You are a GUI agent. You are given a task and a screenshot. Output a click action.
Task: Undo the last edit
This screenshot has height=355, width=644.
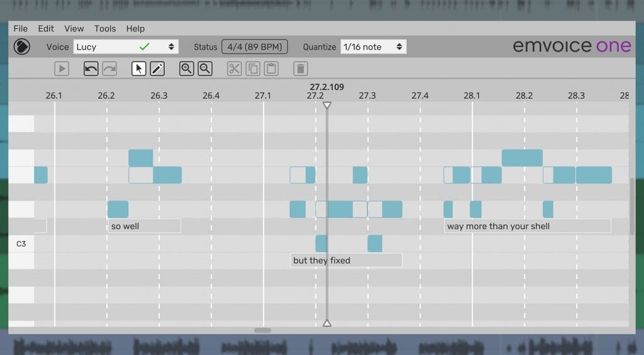point(91,68)
